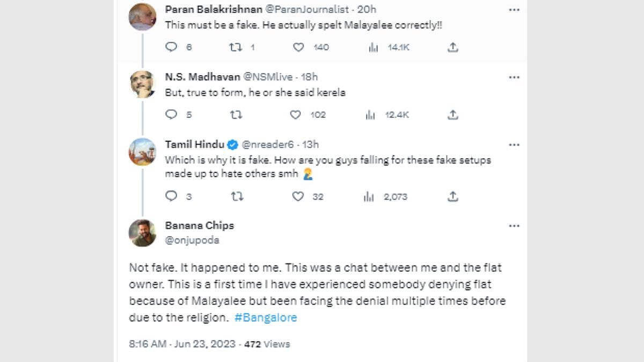This screenshot has height=362, width=644.
Task: Share Paran Balakrishnan's tweet
Action: (x=453, y=47)
